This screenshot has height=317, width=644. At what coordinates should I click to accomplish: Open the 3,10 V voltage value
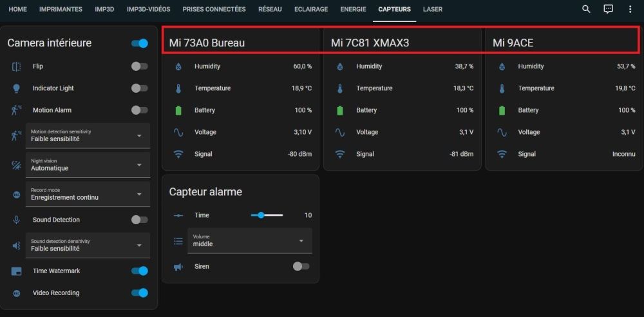click(303, 132)
